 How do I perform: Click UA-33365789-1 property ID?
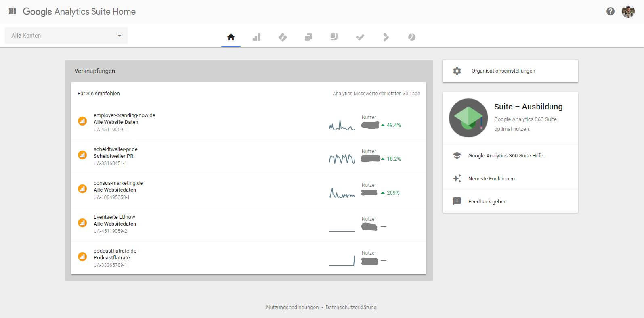(x=110, y=265)
